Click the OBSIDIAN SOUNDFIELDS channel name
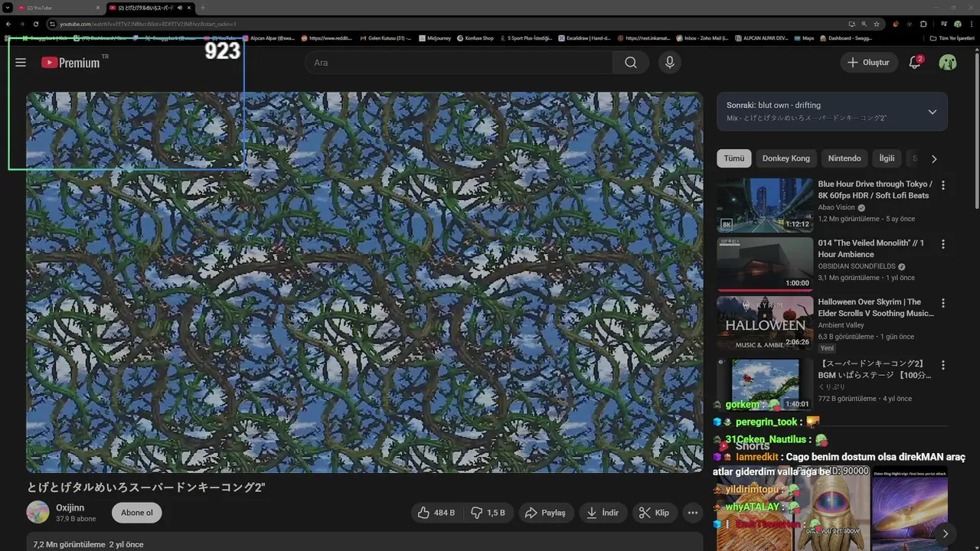The image size is (980, 551). pyautogui.click(x=856, y=266)
